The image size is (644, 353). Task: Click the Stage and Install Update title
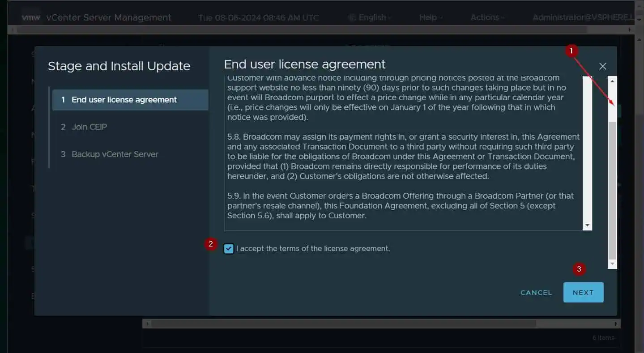(x=119, y=66)
